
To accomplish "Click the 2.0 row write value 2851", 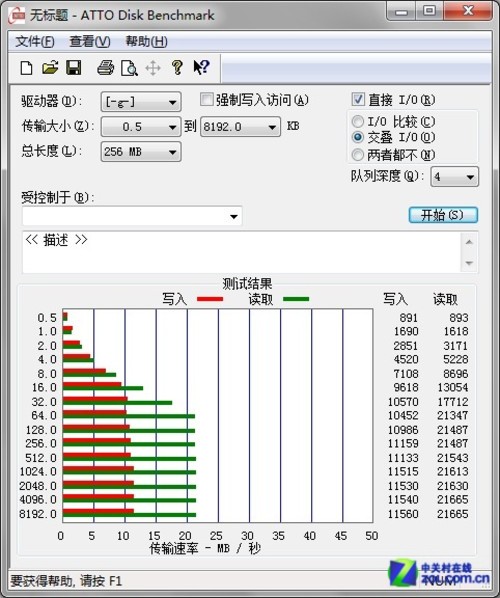I will (x=405, y=346).
